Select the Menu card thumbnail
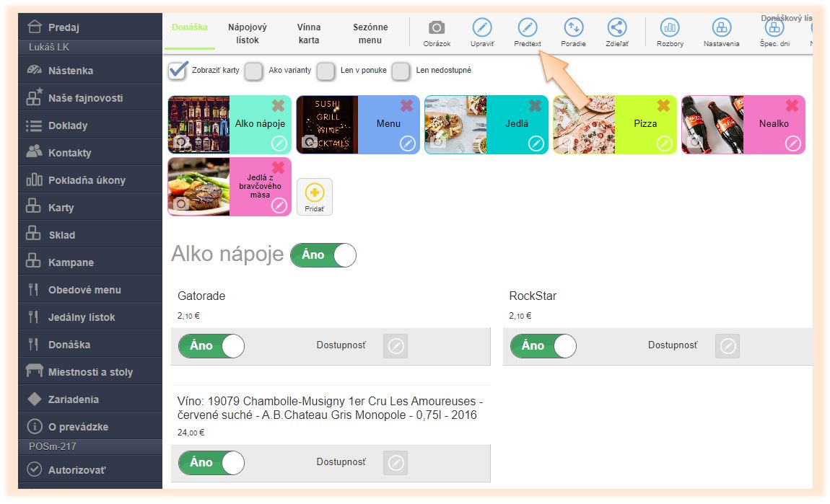The image size is (830, 504). click(x=327, y=125)
